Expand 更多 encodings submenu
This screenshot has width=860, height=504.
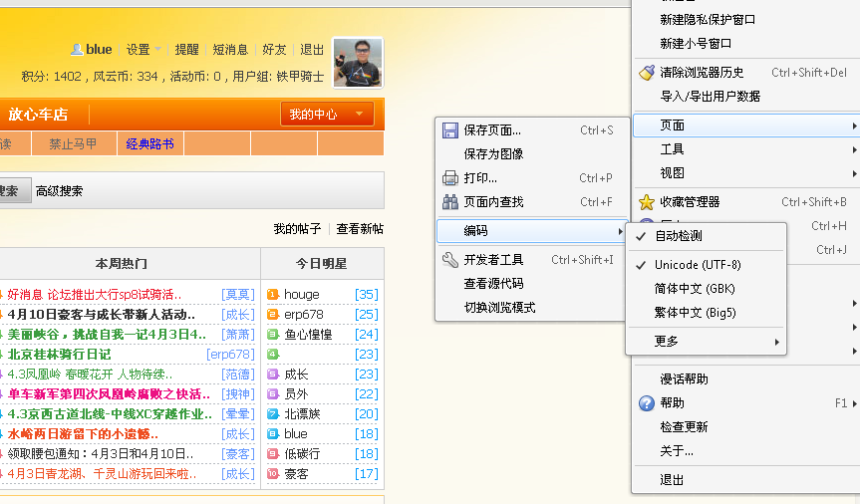[x=706, y=342]
